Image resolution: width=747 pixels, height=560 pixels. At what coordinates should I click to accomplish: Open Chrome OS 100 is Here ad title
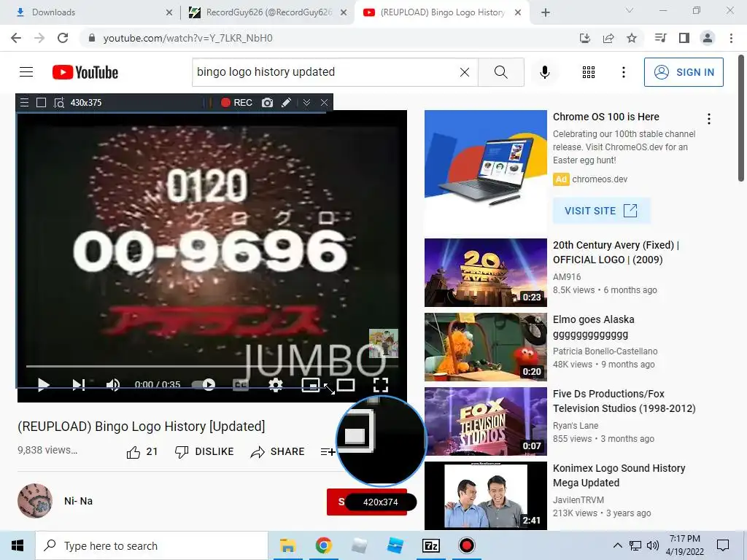606,117
